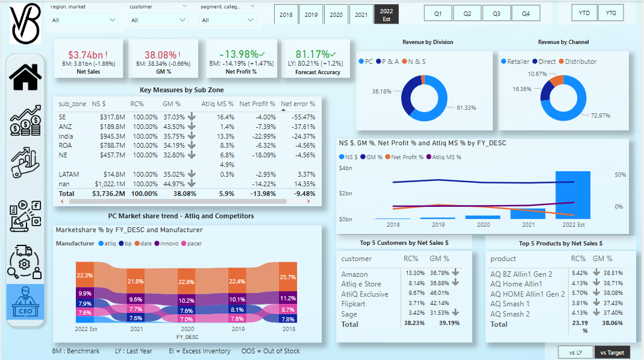644x360 pixels.
Task: Toggle the vs Target comparison button
Action: point(611,352)
